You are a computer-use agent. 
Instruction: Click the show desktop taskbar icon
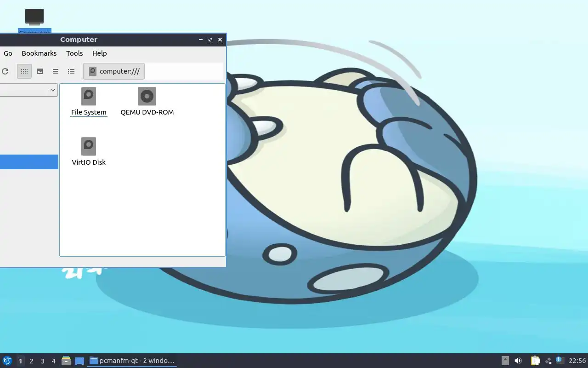[x=79, y=361]
